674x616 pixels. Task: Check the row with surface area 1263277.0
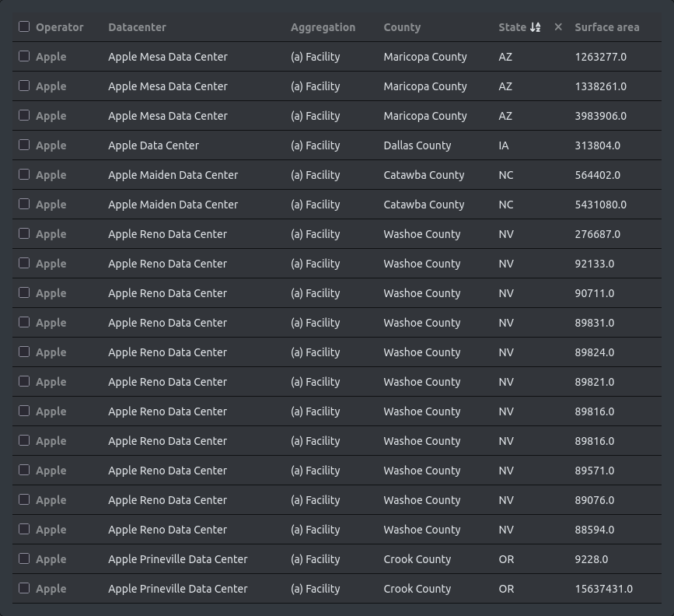(x=24, y=56)
